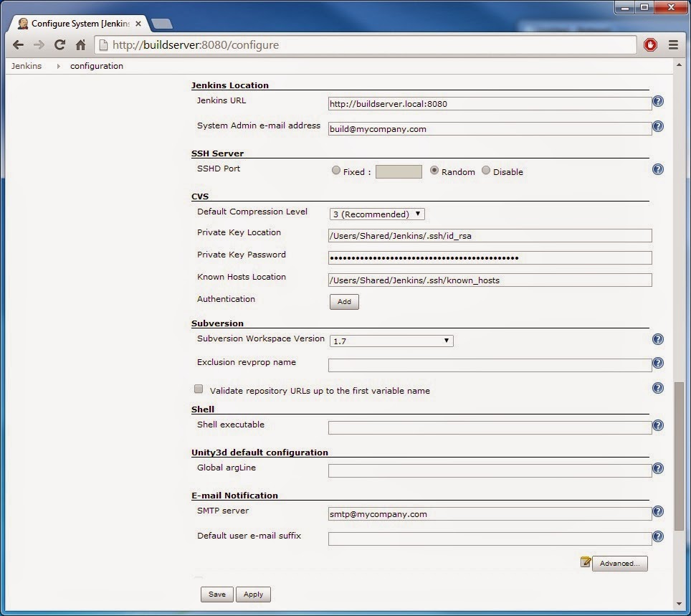Screen dimensions: 691x616
Task: Click the notepad icon beside Advanced button
Action: [585, 561]
